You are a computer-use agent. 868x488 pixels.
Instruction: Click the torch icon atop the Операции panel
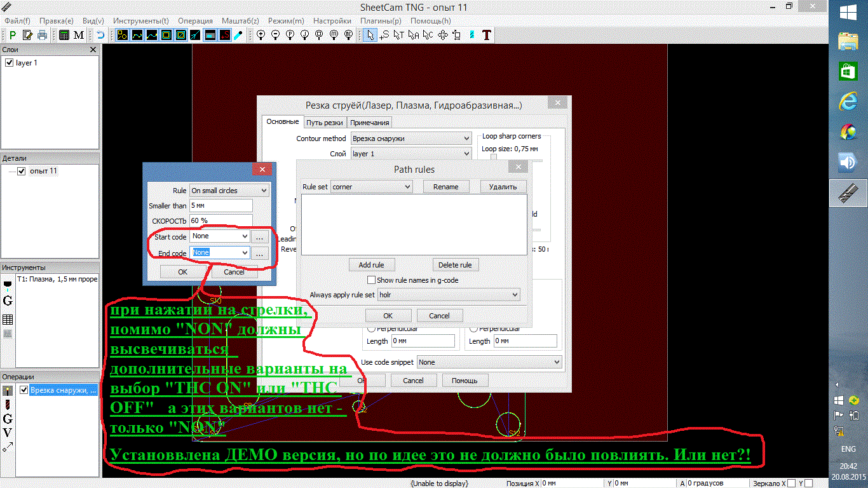[x=8, y=390]
